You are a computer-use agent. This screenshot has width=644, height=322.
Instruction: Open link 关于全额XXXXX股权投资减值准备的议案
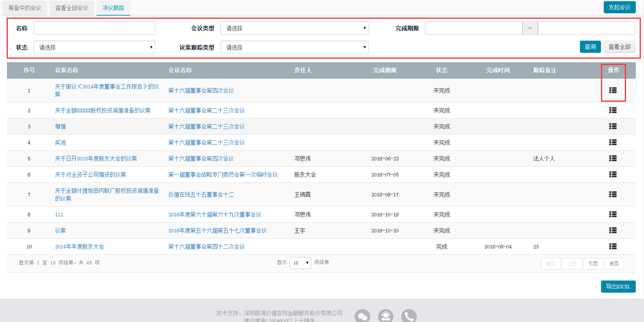tap(103, 110)
